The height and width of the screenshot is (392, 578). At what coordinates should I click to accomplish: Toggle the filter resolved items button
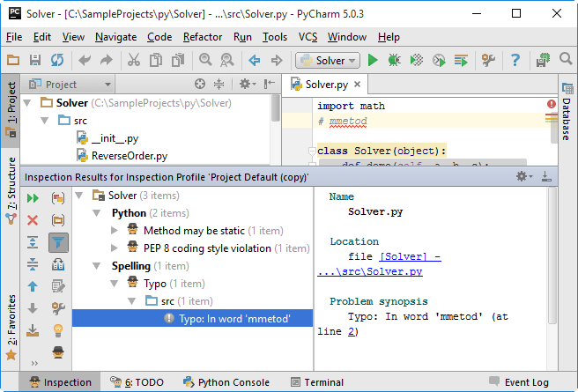[59, 242]
